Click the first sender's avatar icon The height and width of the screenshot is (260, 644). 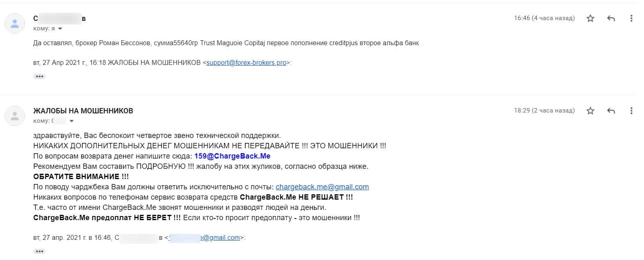click(15, 23)
